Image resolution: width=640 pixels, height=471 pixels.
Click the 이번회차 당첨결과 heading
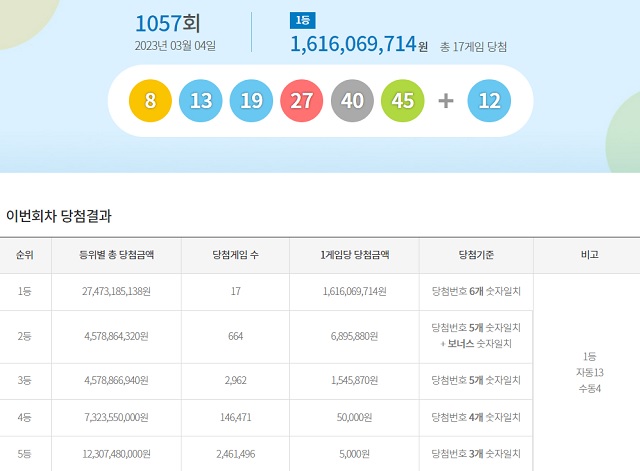click(x=59, y=216)
